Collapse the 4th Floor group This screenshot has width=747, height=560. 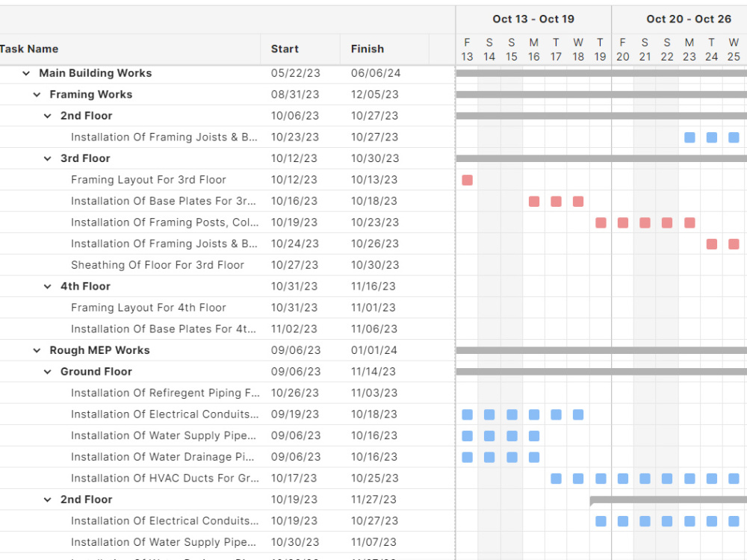[47, 287]
